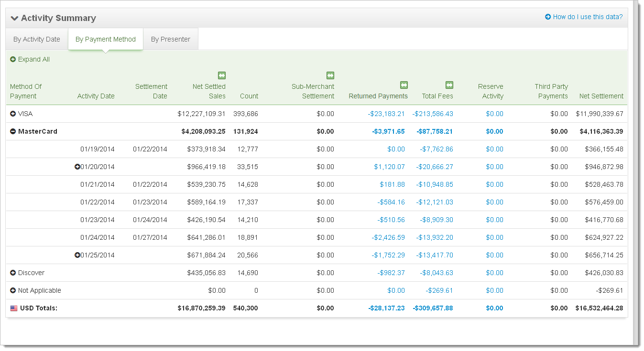Screen dimensions: 644x351
Task: Click Expand All rows link
Action: tap(30, 60)
